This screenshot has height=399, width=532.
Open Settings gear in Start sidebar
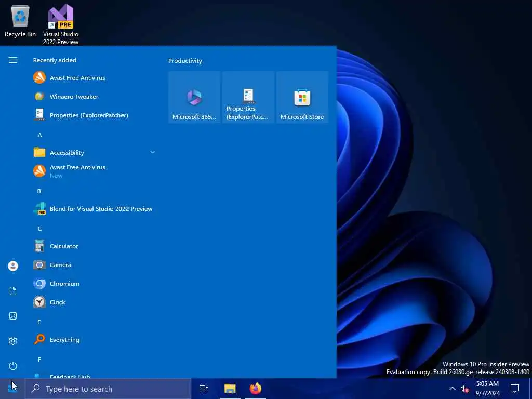(x=13, y=341)
